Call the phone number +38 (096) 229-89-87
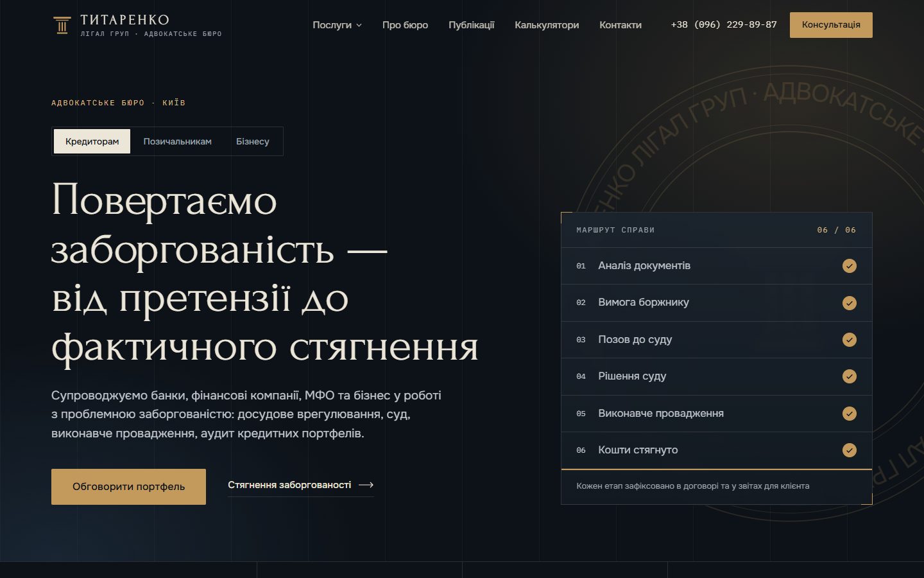Viewport: 924px width, 578px height. (x=724, y=24)
